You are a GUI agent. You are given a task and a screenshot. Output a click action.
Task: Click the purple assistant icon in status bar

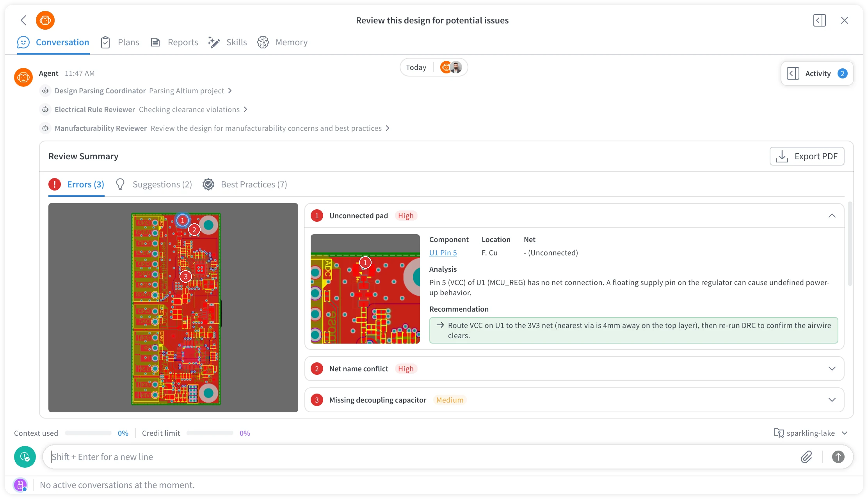point(20,485)
